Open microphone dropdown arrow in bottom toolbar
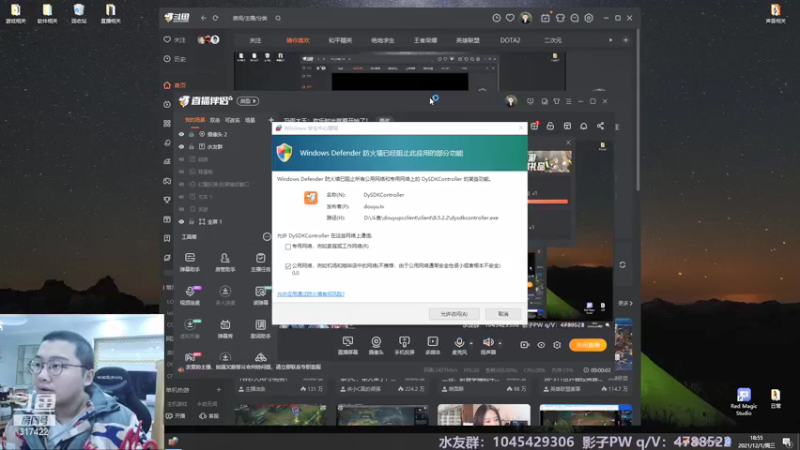 (471, 343)
